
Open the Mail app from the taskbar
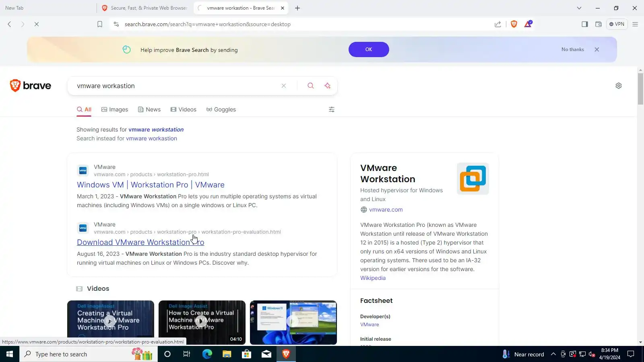(266, 354)
